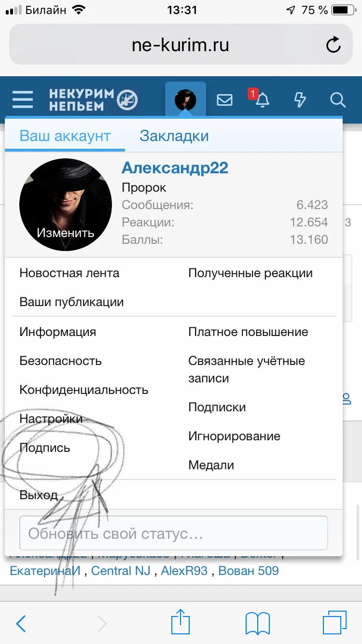Tap the Сообщения count 6.423
The width and height of the screenshot is (362, 644).
[312, 205]
